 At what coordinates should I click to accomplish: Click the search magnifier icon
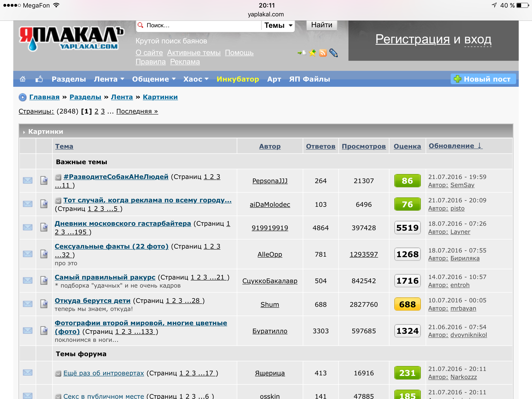[x=141, y=25]
